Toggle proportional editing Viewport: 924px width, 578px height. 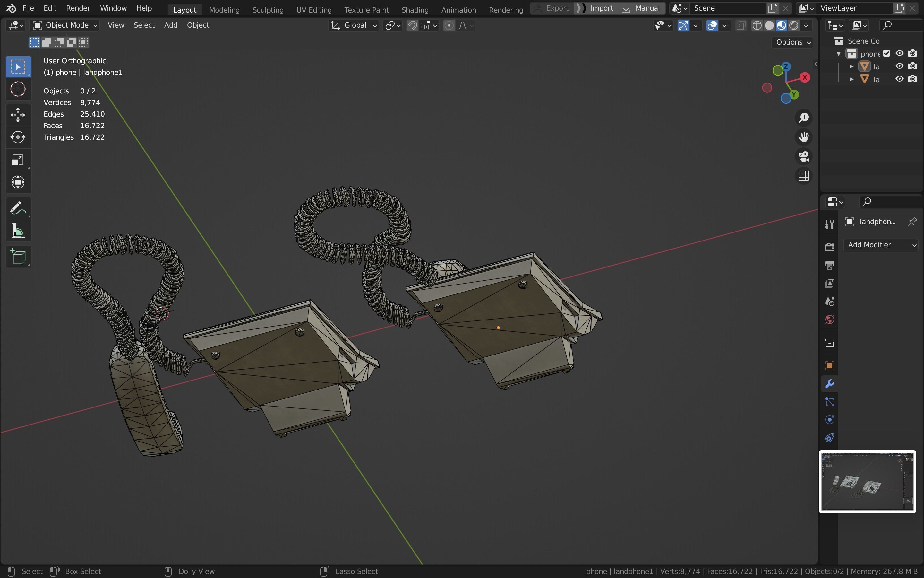point(449,26)
